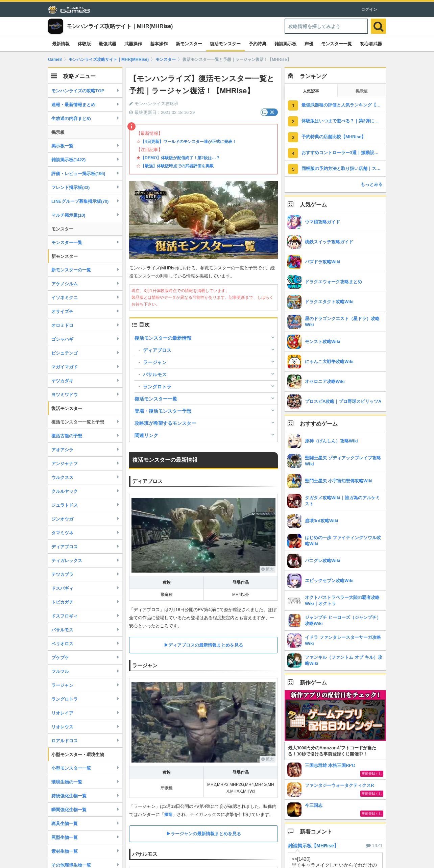Open 崩壊3rd攻略Wiki game icon
Image resolution: width=434 pixels, height=868 pixels.
[x=294, y=521]
